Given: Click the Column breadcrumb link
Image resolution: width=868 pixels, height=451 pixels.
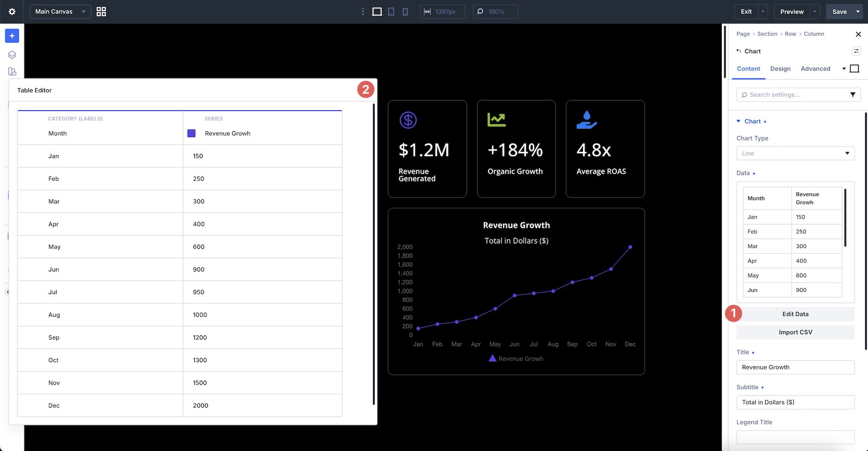Looking at the screenshot, I should coord(814,34).
